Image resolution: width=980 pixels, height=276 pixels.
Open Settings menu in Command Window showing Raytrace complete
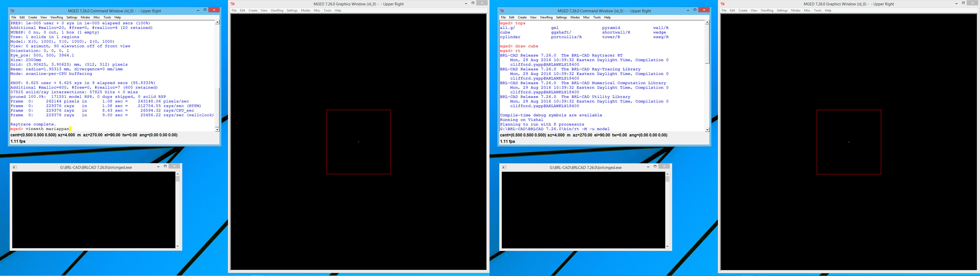(72, 17)
